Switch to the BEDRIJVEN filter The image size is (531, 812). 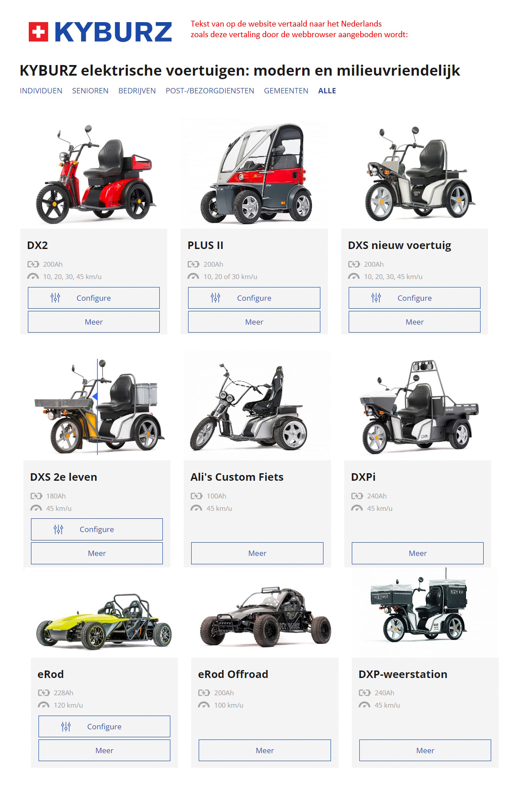tap(137, 91)
